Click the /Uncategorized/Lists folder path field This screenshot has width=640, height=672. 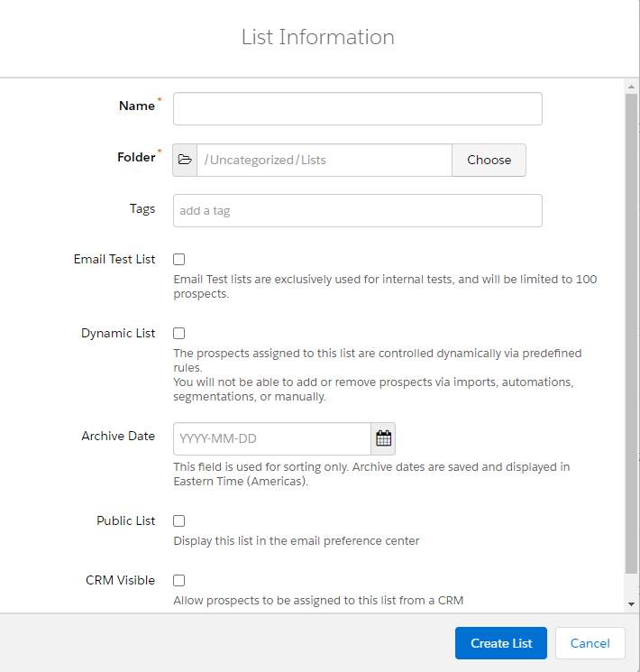(325, 160)
